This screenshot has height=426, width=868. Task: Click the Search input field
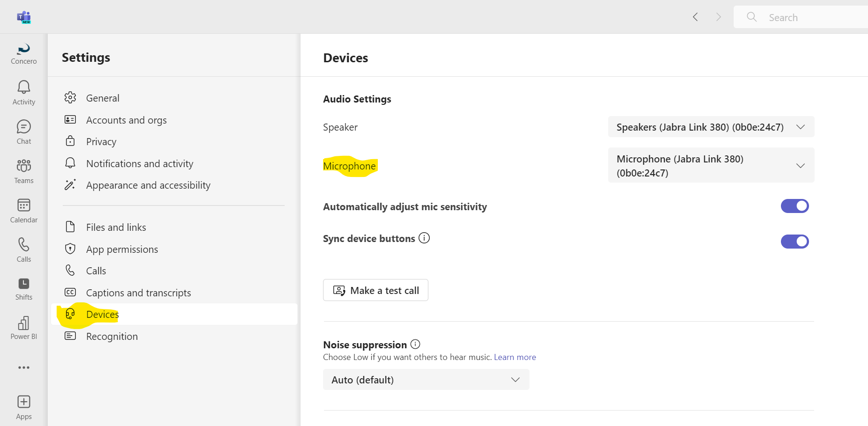click(x=815, y=17)
